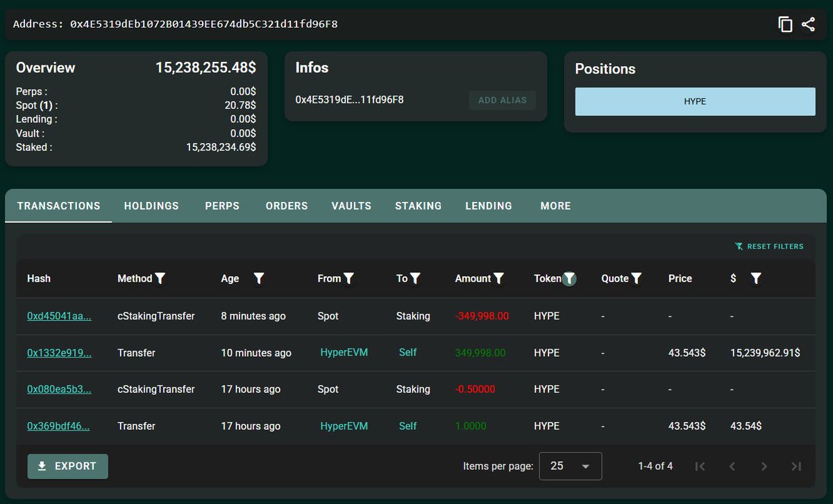Image resolution: width=833 pixels, height=504 pixels.
Task: Select the total overview value 15,238,255.48$
Action: [x=205, y=68]
